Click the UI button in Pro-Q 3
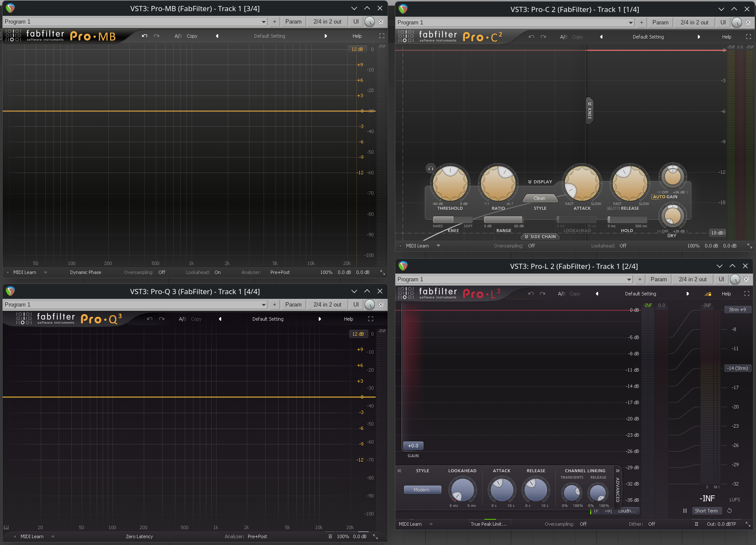The width and height of the screenshot is (756, 545). click(356, 304)
